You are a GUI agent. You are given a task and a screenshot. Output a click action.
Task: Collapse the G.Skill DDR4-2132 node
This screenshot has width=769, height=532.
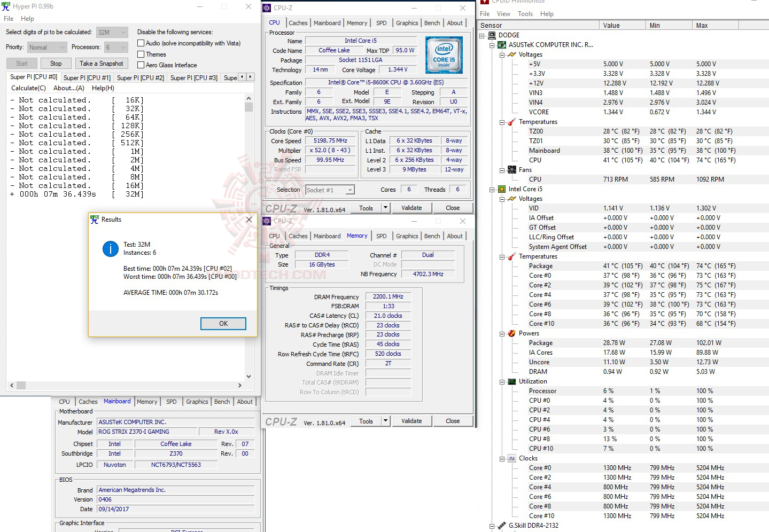[492, 526]
